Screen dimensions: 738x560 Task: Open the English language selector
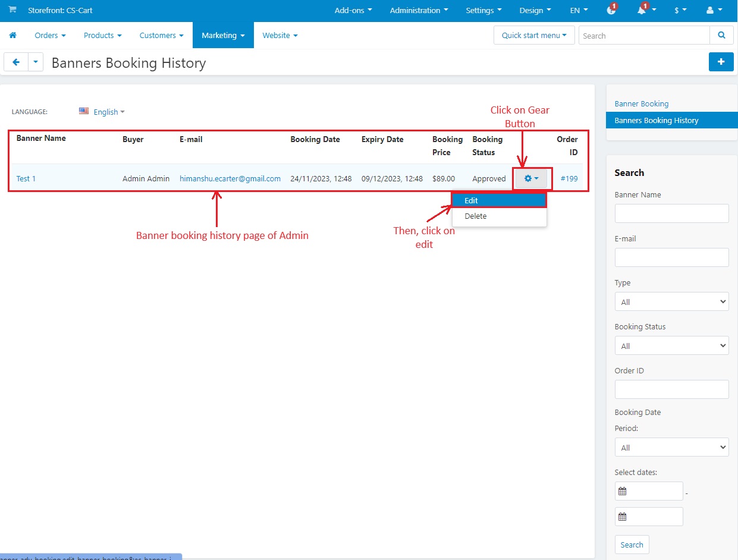(102, 112)
